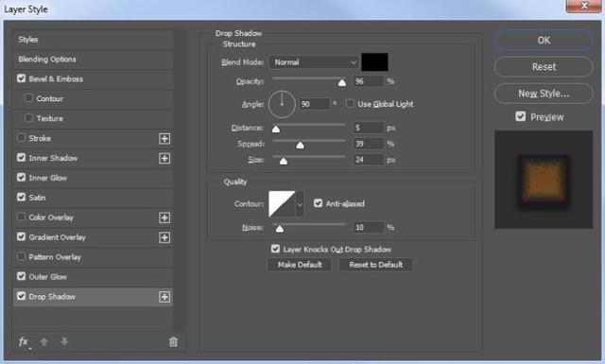Uncheck the Satin checkbox
Image resolution: width=605 pixels, height=364 pixels.
21,197
